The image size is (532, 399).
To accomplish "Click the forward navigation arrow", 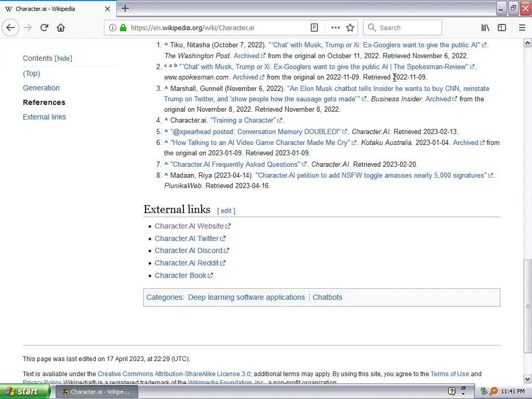I will tap(28, 28).
